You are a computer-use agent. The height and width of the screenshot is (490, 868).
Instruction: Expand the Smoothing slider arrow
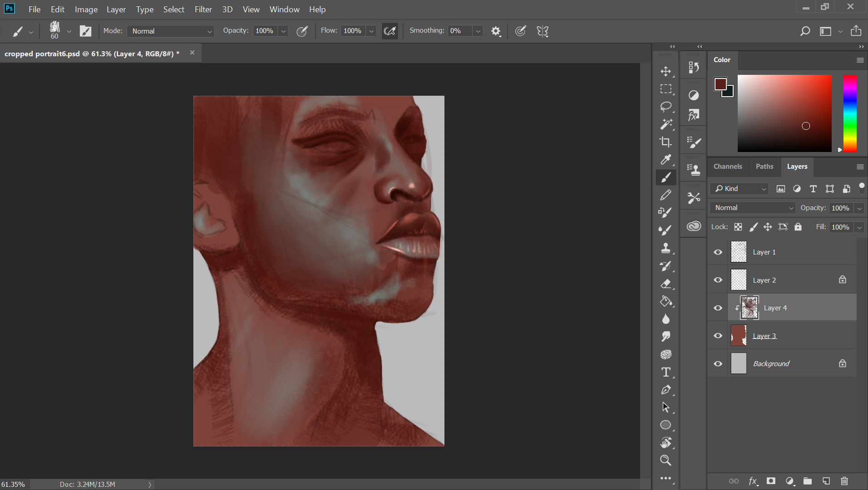tap(478, 31)
